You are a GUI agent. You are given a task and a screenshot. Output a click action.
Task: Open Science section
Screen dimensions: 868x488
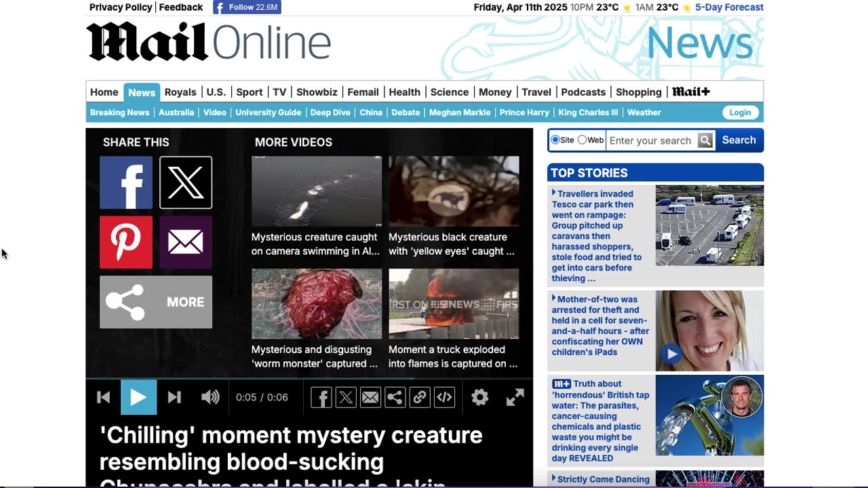(x=450, y=92)
